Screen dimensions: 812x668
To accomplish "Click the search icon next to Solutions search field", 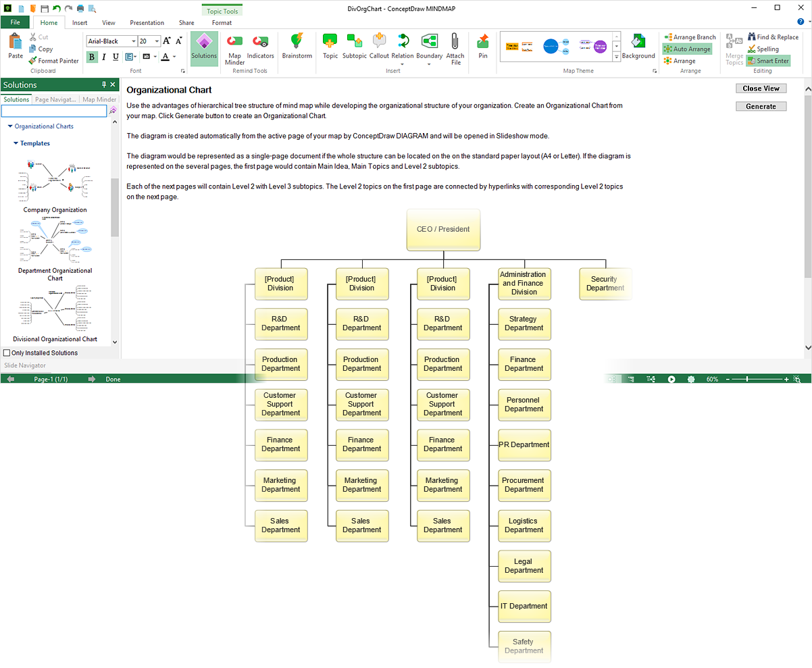I will point(113,110).
